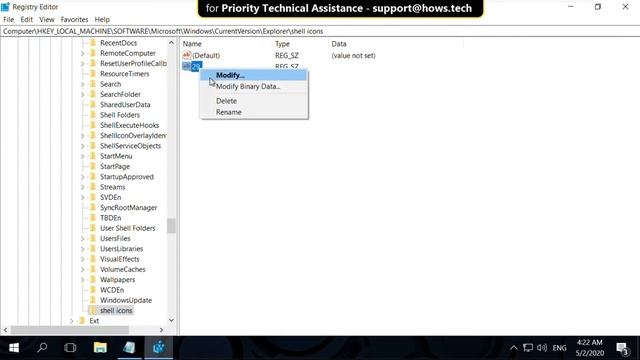This screenshot has height=360, width=640.
Task: Select the WindowsUpdate key
Action: click(x=126, y=300)
